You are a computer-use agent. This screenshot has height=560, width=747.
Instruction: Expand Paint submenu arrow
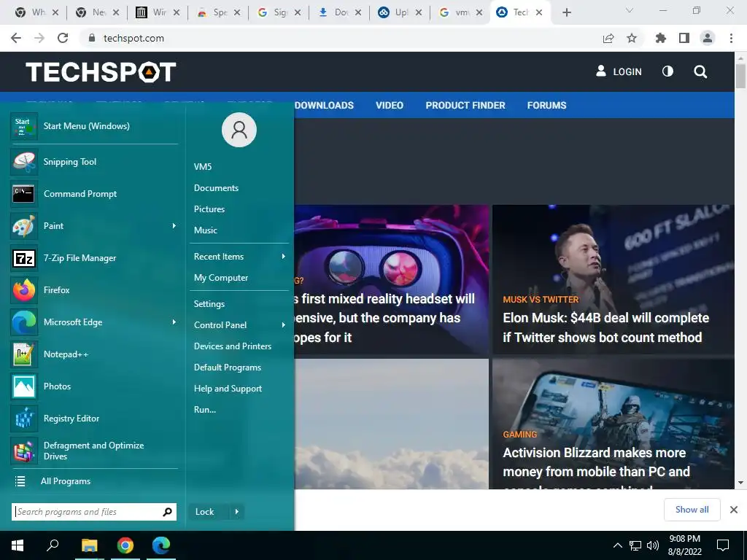174,226
